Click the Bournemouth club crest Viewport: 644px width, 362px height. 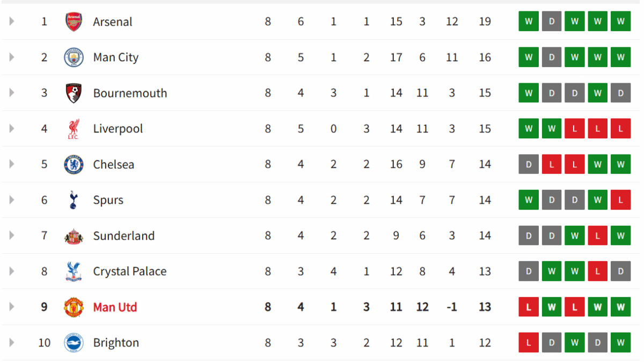click(x=74, y=93)
